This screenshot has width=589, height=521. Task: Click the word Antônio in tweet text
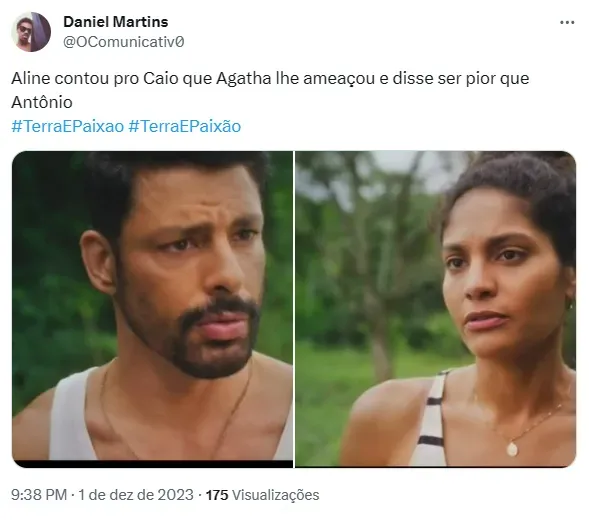point(42,102)
